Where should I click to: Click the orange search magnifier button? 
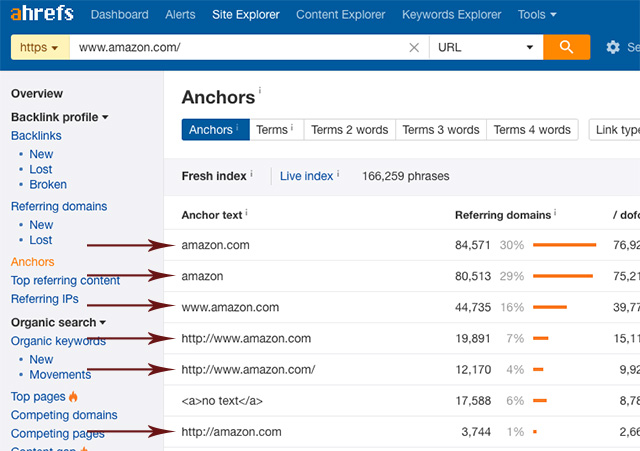567,47
